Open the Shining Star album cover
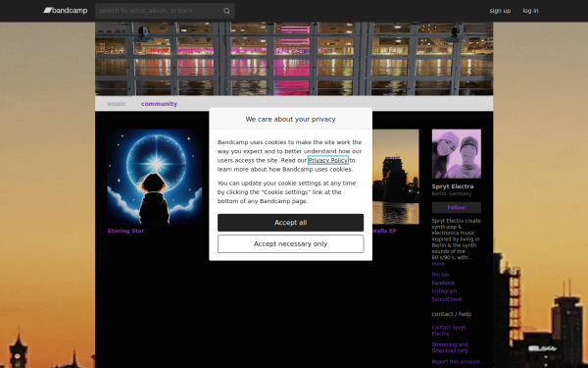Viewport: 588px width, 368px height. (155, 177)
